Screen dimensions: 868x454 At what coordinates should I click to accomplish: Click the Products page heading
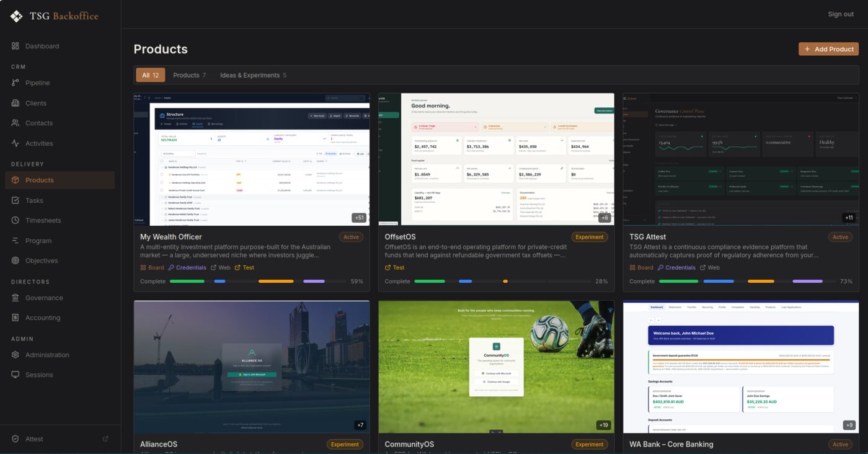tap(161, 49)
